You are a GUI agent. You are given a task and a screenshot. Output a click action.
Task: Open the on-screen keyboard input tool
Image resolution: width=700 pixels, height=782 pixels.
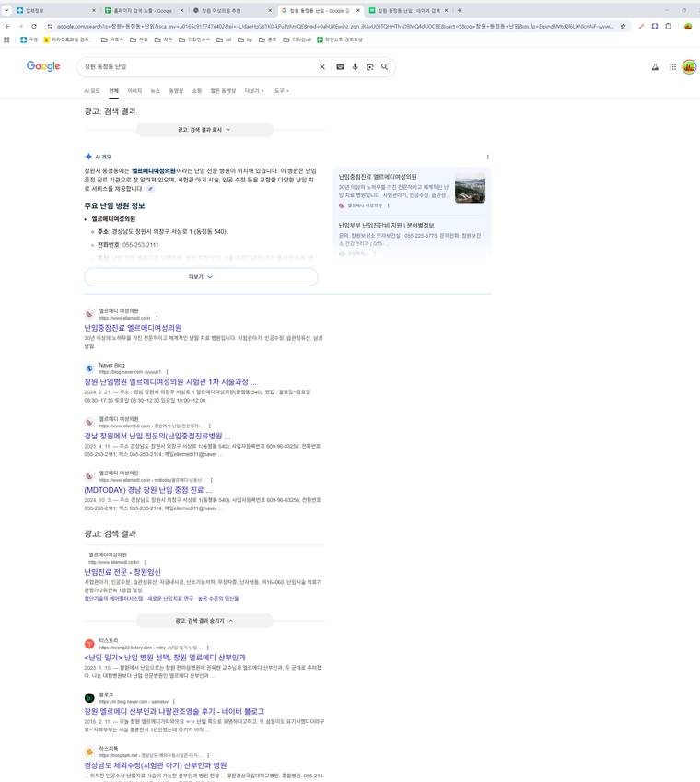[340, 67]
